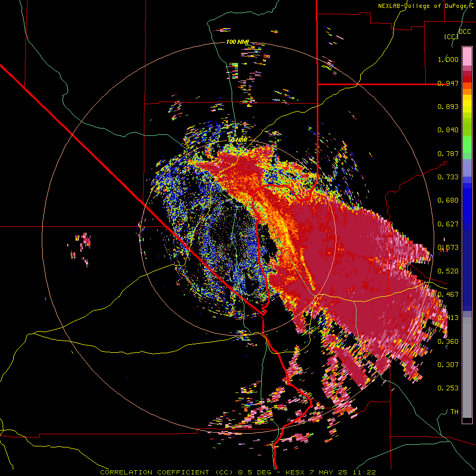Select the 0.840 scale value
This screenshot has width=476, height=476.
[448, 130]
